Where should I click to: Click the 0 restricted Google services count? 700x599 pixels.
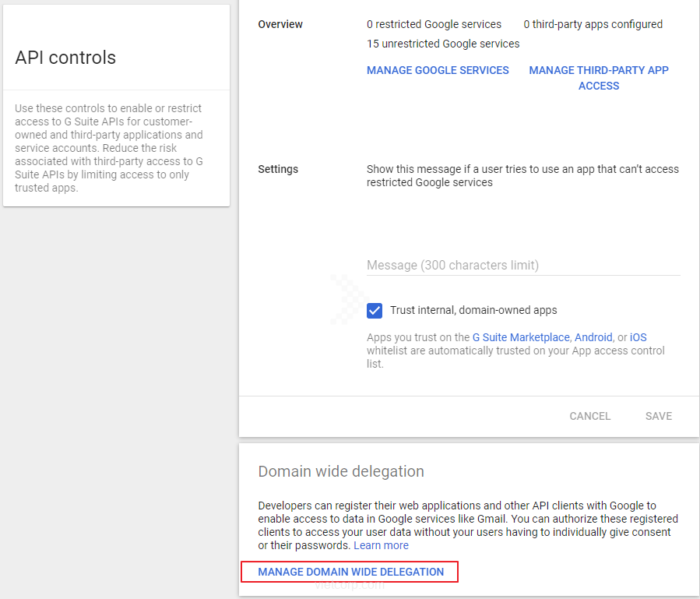[434, 24]
